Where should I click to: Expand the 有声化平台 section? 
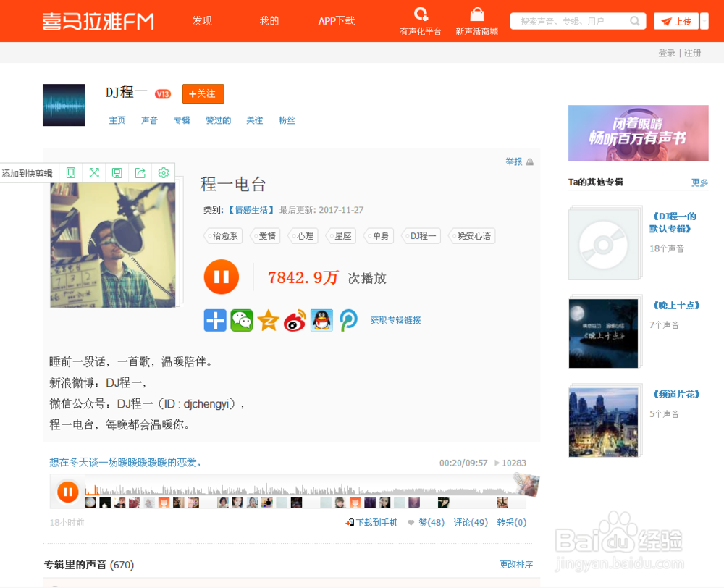click(420, 21)
